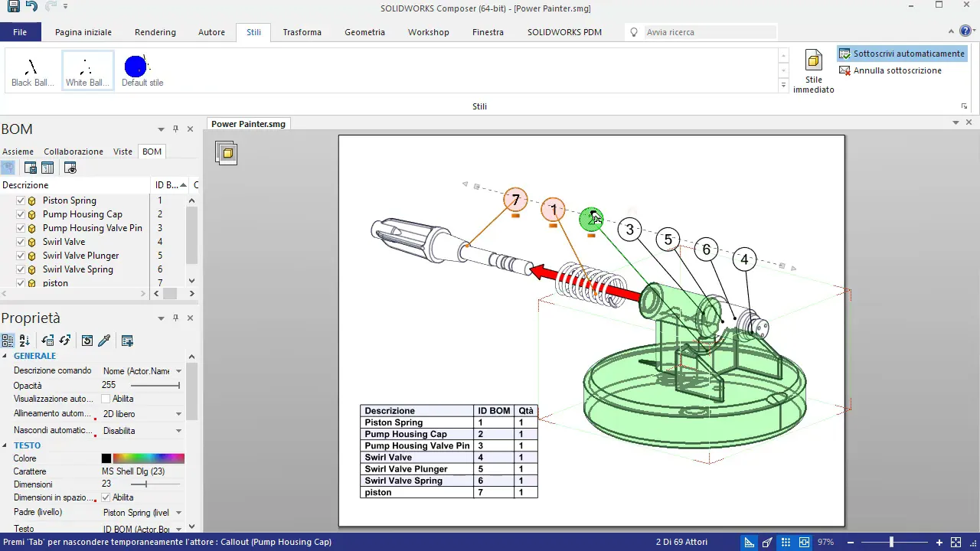
Task: Click the Save icon in title bar
Action: click(14, 7)
